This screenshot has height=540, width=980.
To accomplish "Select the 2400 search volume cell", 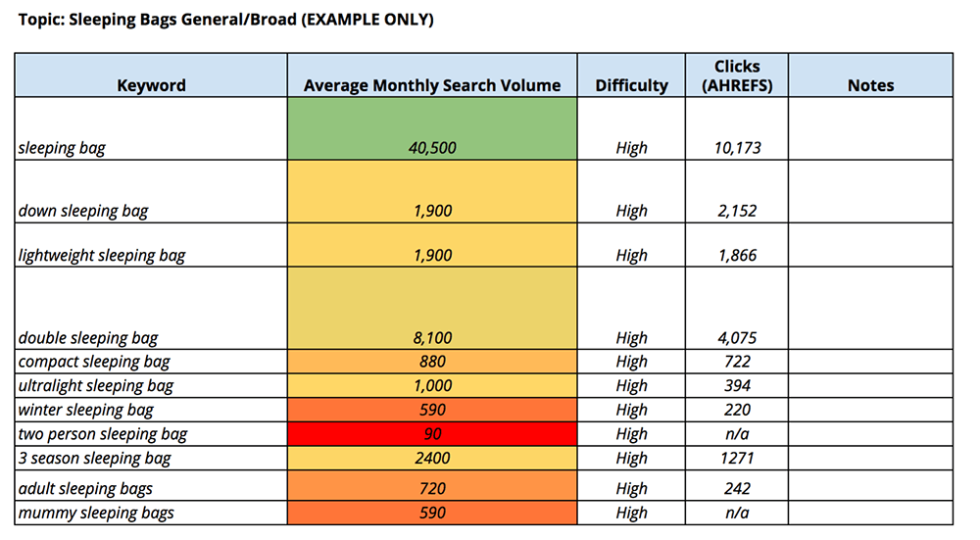I will 432,459.
